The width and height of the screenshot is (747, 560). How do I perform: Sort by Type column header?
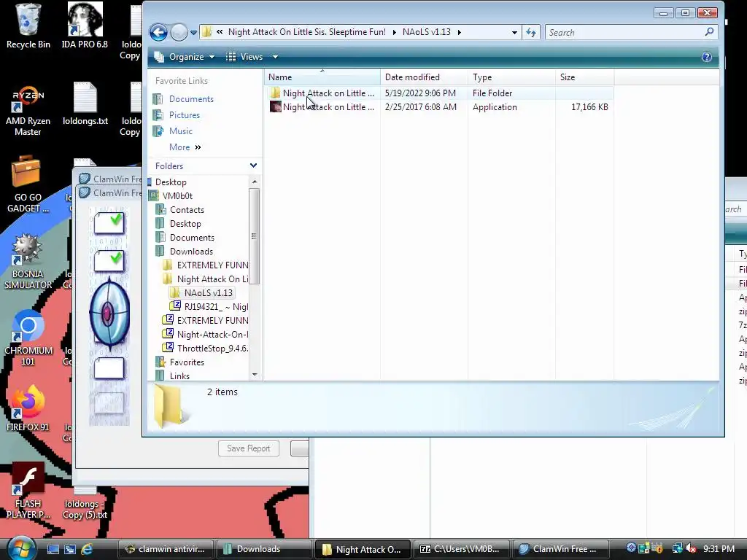point(511,77)
